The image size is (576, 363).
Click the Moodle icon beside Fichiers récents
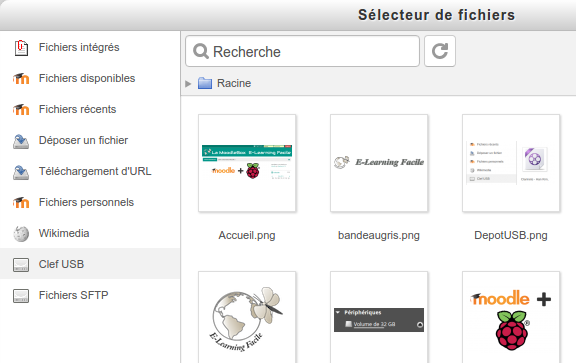(x=21, y=109)
